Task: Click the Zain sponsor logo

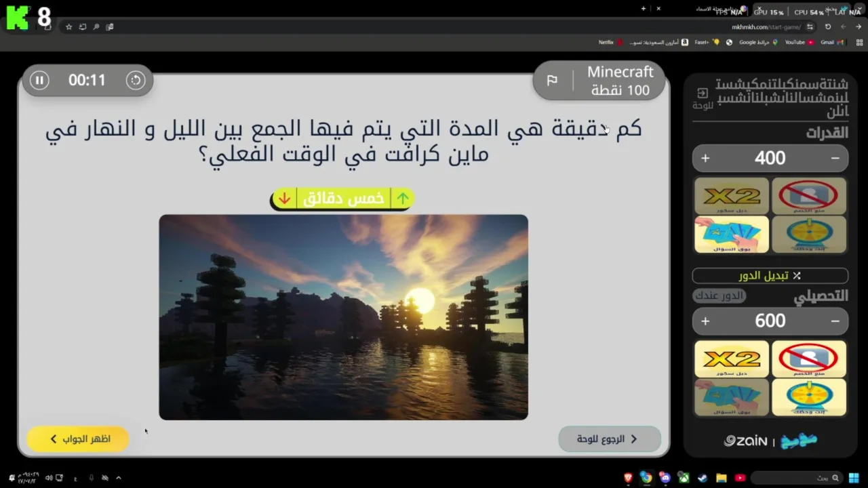Action: pos(745,441)
